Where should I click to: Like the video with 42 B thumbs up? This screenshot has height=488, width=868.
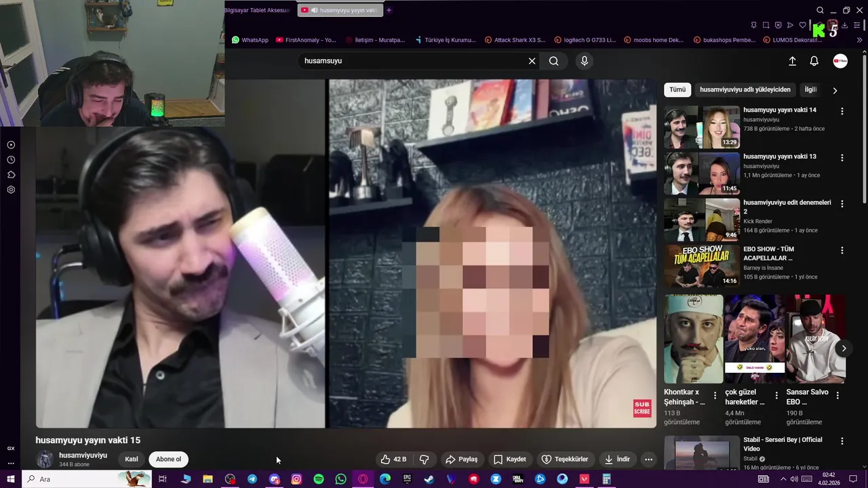point(393,459)
